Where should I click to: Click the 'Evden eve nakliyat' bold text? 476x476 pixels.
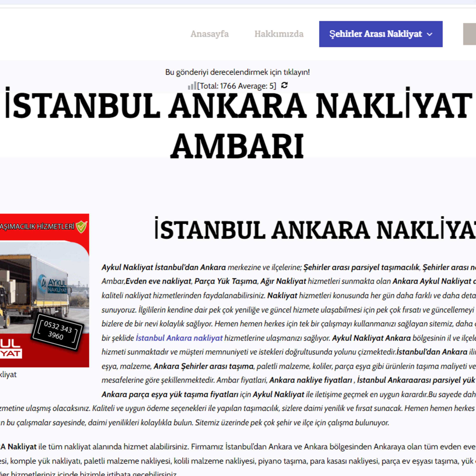[x=158, y=281]
